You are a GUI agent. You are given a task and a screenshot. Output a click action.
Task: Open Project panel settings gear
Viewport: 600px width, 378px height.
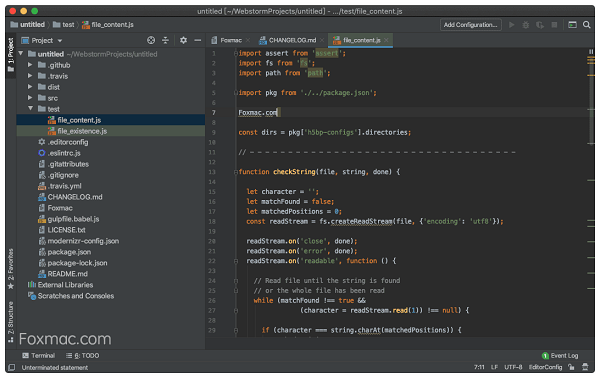coord(184,40)
